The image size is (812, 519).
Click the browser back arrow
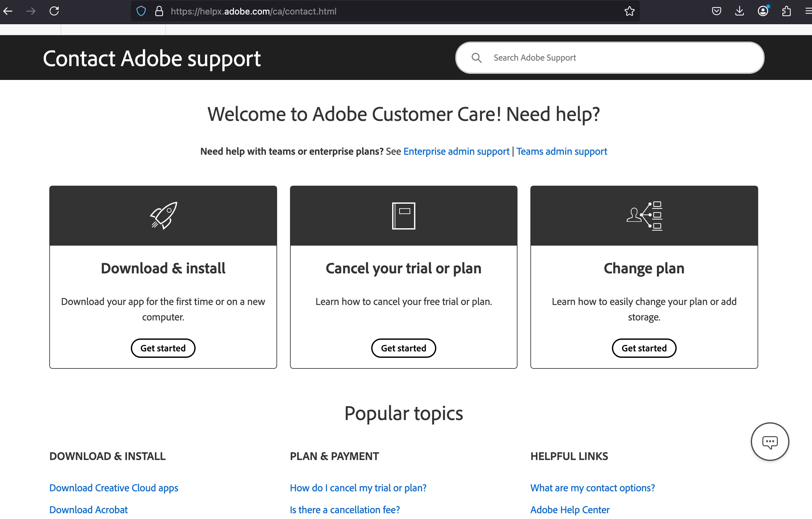coord(8,11)
